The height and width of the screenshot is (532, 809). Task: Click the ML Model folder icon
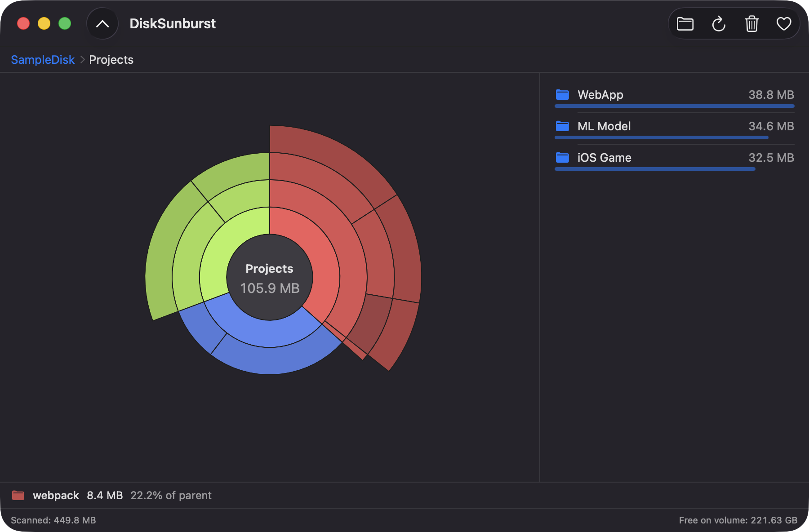(x=562, y=126)
